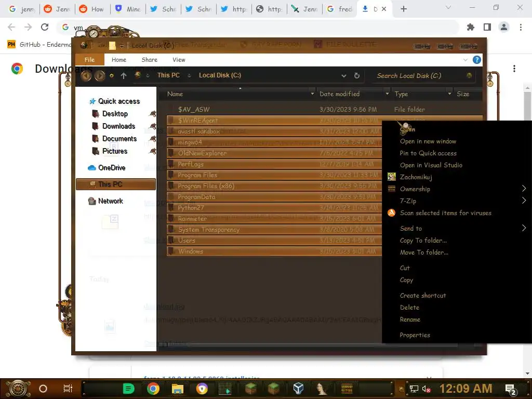This screenshot has height=399, width=532.
Task: Choose Copy To folder... menu entry
Action: (x=423, y=240)
